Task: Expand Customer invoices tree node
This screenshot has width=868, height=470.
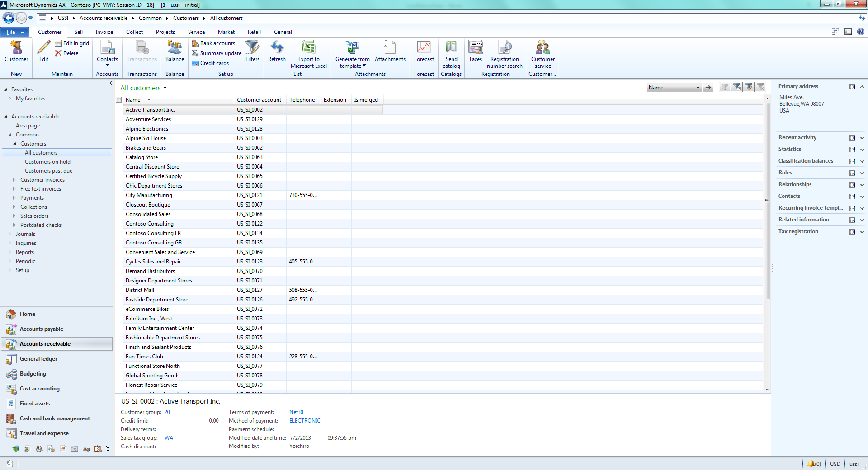Action: click(14, 180)
